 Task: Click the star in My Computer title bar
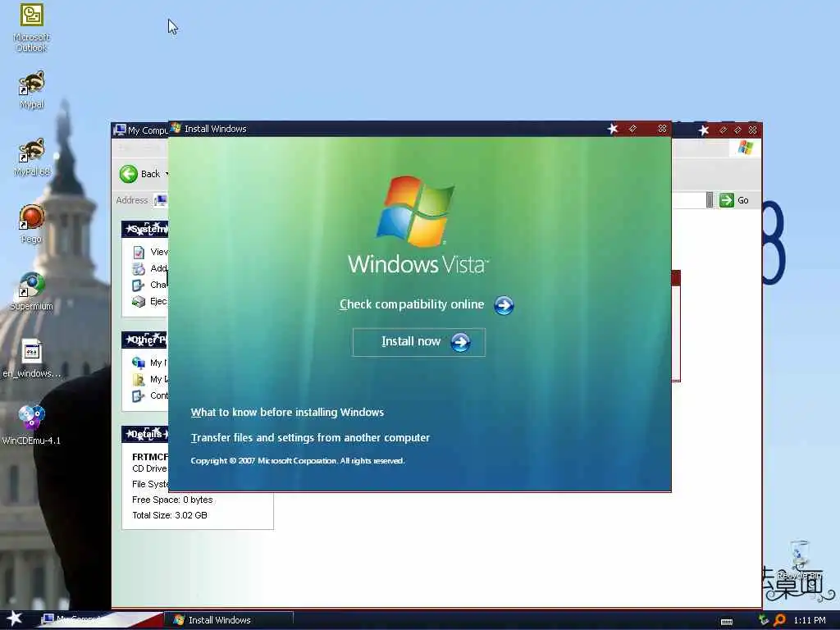tap(704, 130)
